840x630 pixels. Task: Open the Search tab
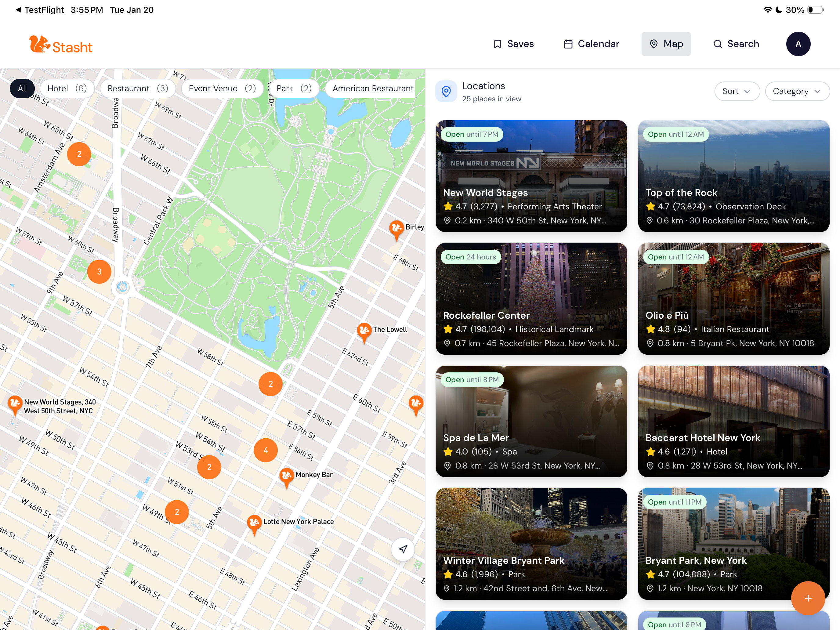(736, 44)
